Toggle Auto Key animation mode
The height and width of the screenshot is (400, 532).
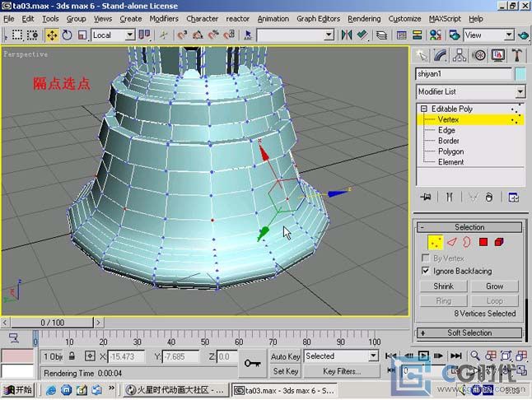click(x=285, y=356)
